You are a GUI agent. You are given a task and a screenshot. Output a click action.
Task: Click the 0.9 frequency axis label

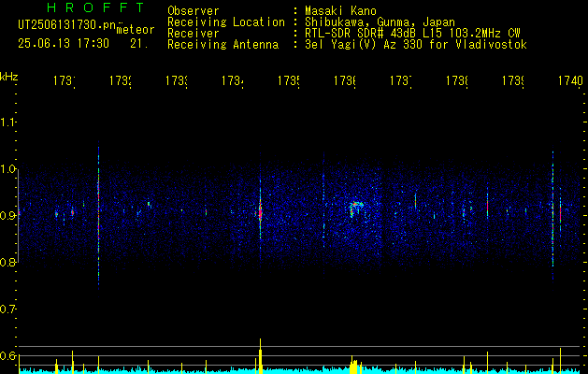click(x=7, y=216)
